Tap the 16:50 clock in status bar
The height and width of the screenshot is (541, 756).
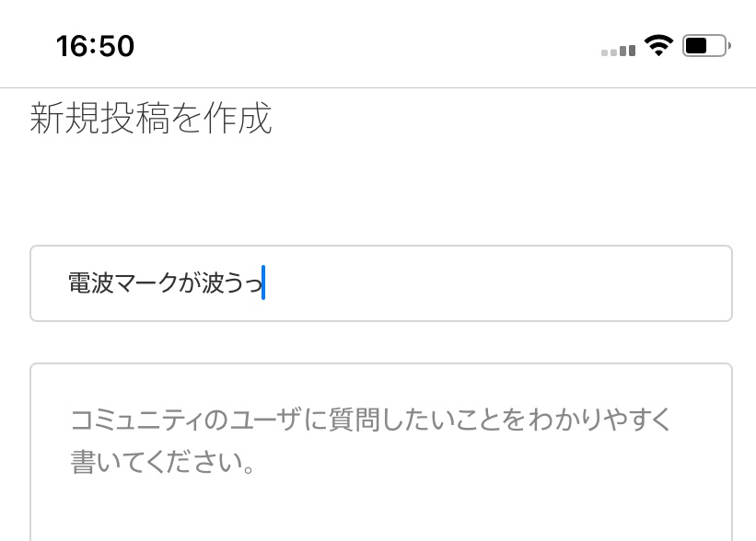(95, 46)
